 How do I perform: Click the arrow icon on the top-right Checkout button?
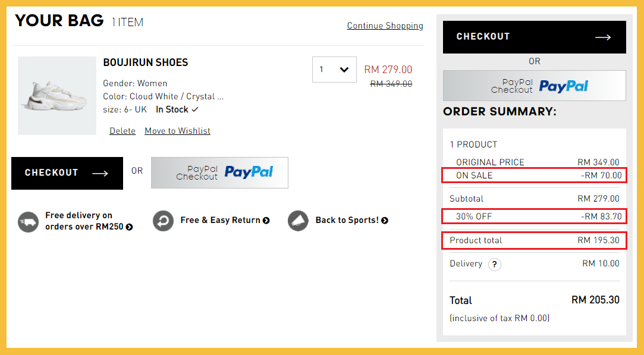[x=603, y=37]
